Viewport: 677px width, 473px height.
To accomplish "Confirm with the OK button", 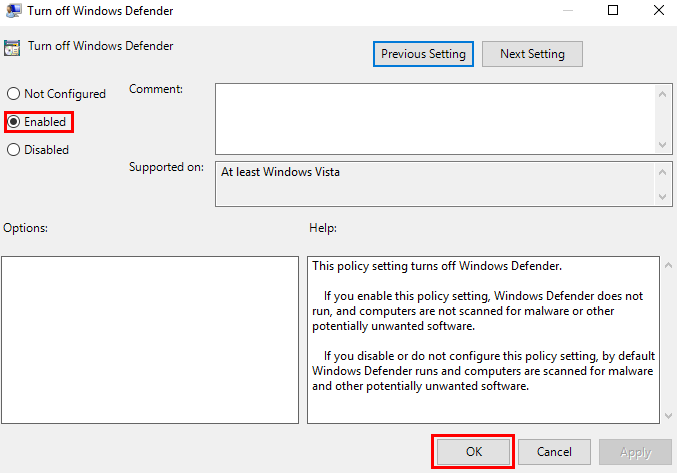I will 473,452.
